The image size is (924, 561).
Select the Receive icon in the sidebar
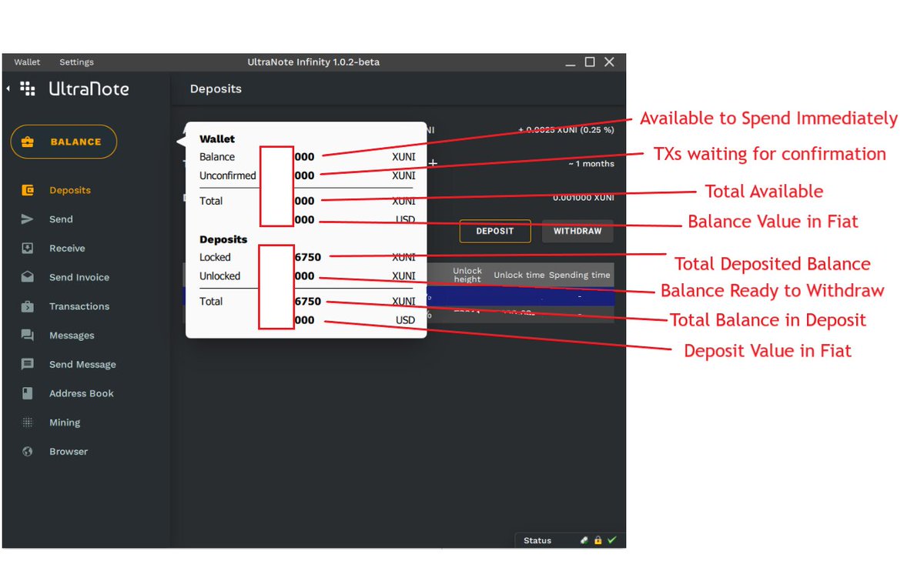(28, 248)
